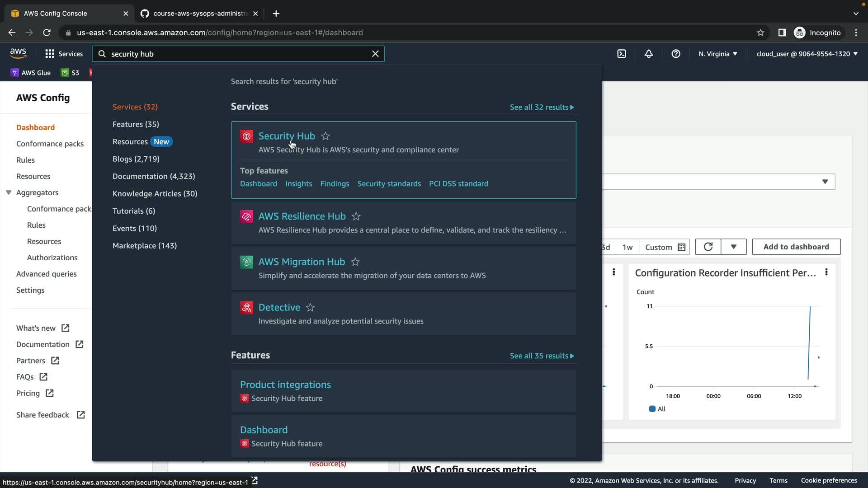The image size is (868, 488).
Task: Collapse the Aggregators tree section
Action: tap(9, 192)
